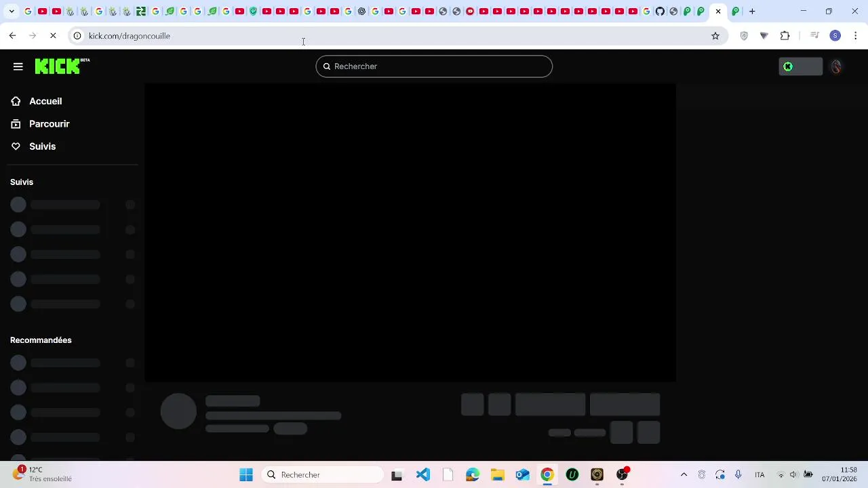Go to Accueil in sidebar
The image size is (868, 488).
click(x=45, y=101)
